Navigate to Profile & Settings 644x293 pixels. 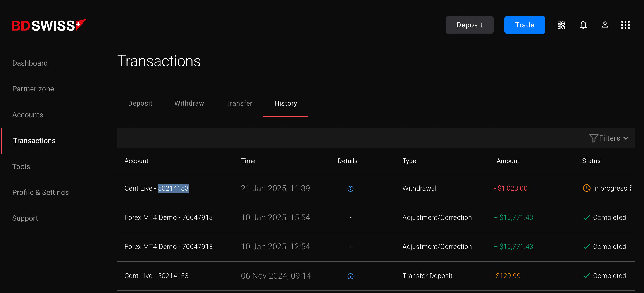coord(40,192)
